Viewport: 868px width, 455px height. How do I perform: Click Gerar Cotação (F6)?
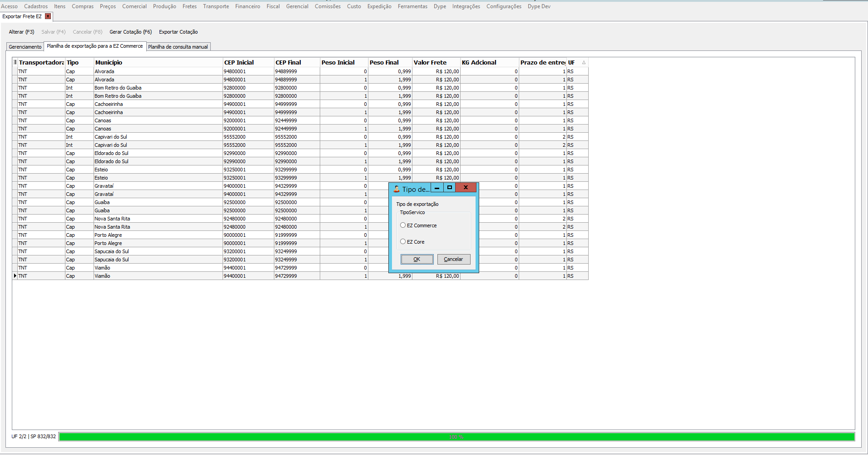pyautogui.click(x=131, y=32)
